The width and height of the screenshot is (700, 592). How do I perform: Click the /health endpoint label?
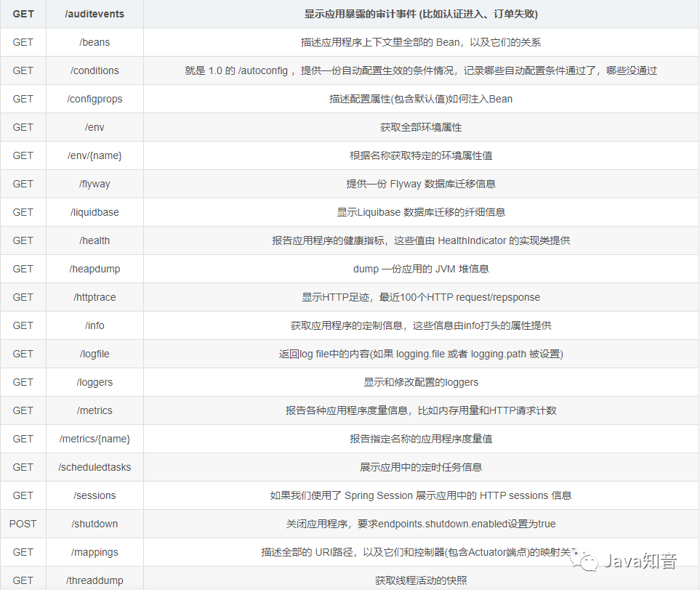tap(94, 240)
